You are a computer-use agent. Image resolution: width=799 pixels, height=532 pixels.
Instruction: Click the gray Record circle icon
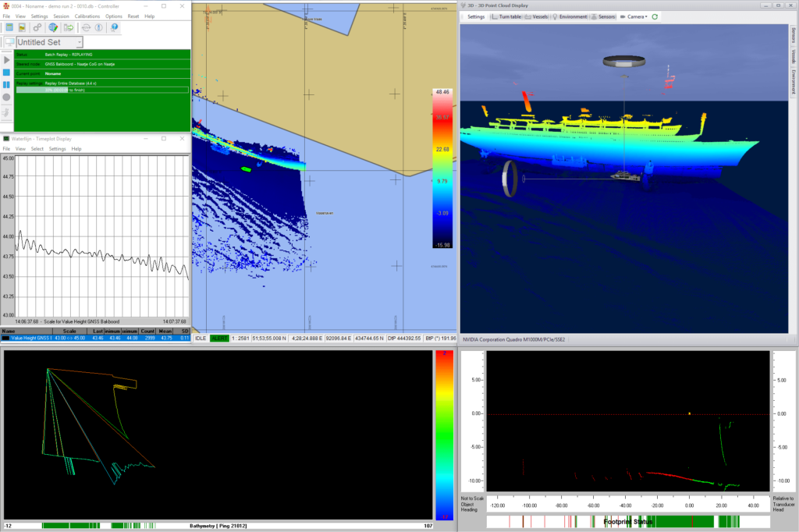7,98
